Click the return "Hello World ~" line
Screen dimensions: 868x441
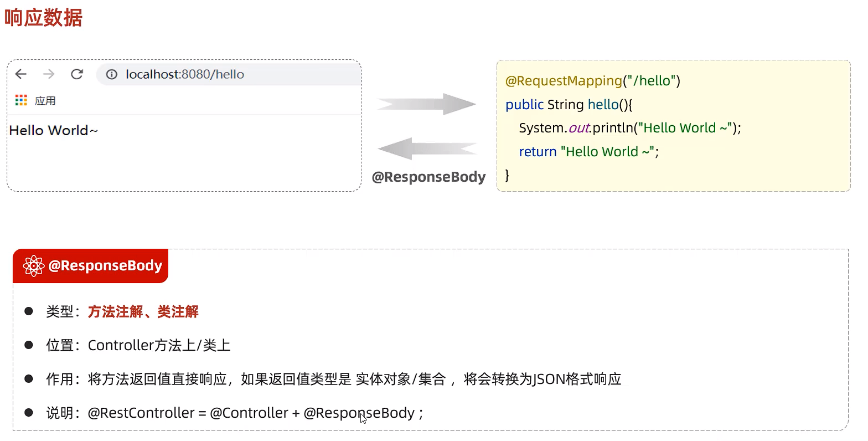point(588,152)
